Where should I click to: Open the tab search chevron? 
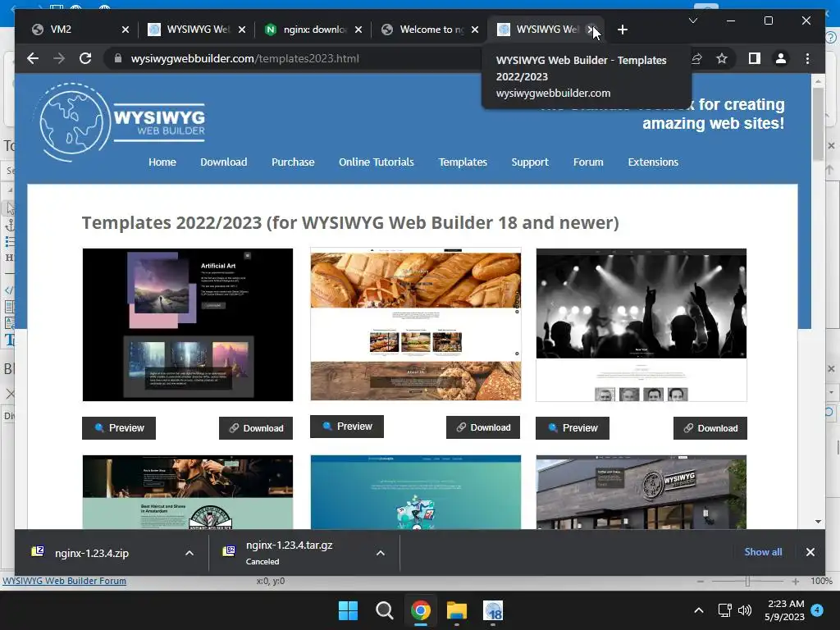point(692,21)
